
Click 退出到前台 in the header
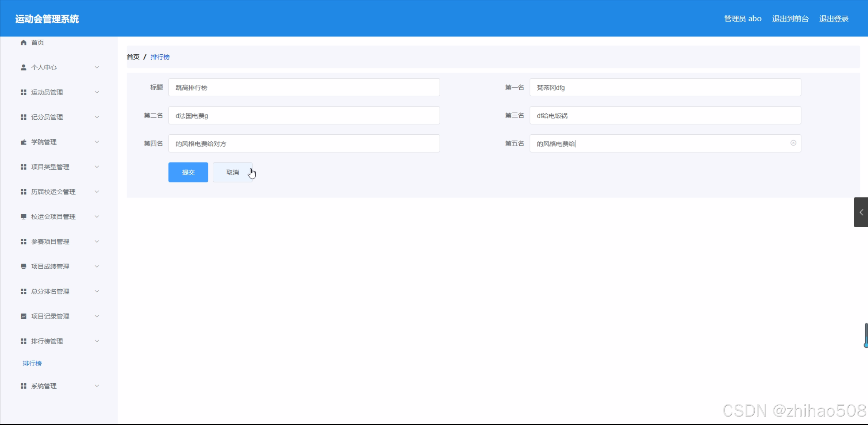point(790,19)
